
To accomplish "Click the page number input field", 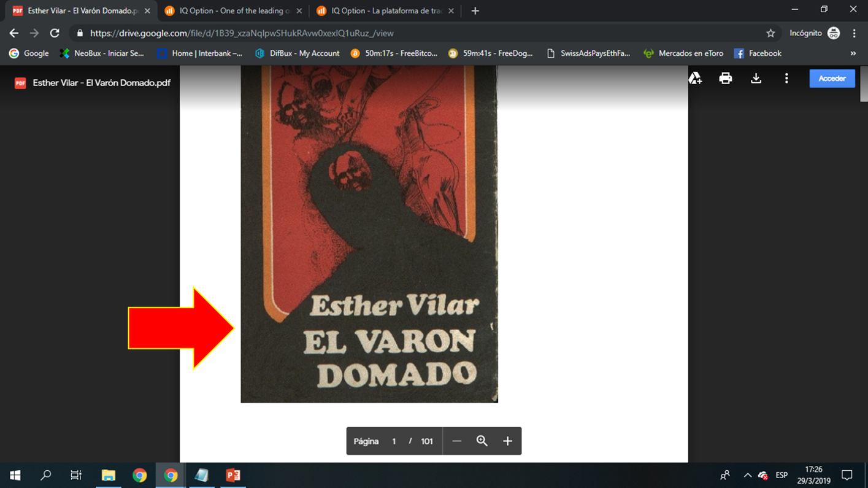I will click(393, 441).
